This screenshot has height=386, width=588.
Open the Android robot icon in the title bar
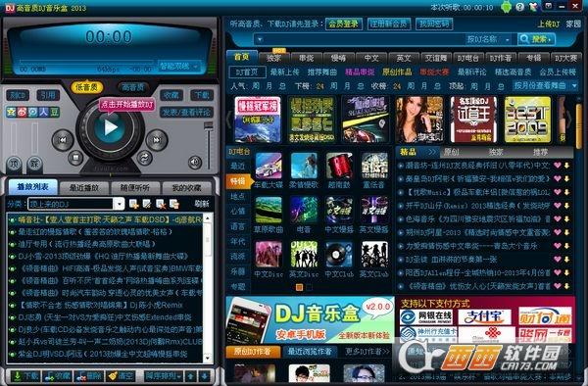click(x=506, y=7)
